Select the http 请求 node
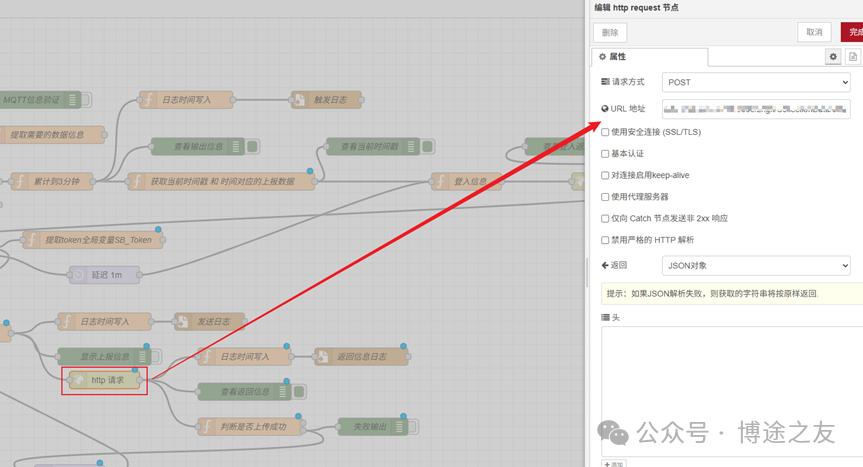Viewport: 863px width, 467px height. (105, 380)
